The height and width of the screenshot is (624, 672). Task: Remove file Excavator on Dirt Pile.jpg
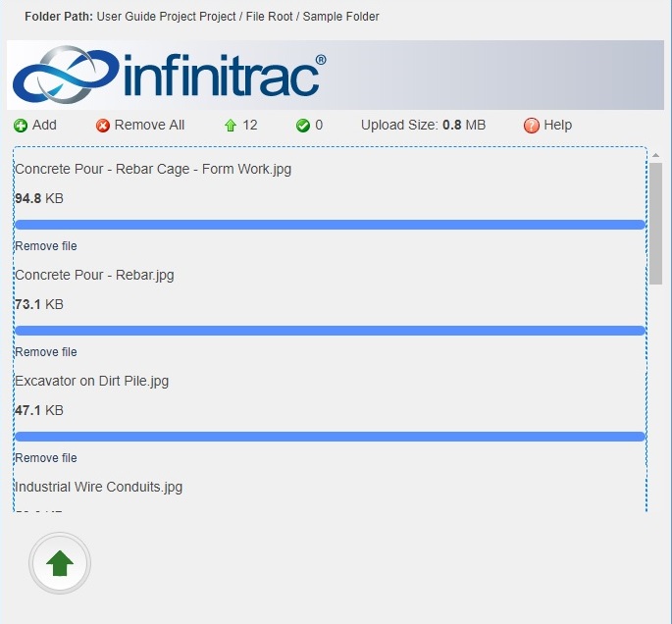[x=46, y=458]
